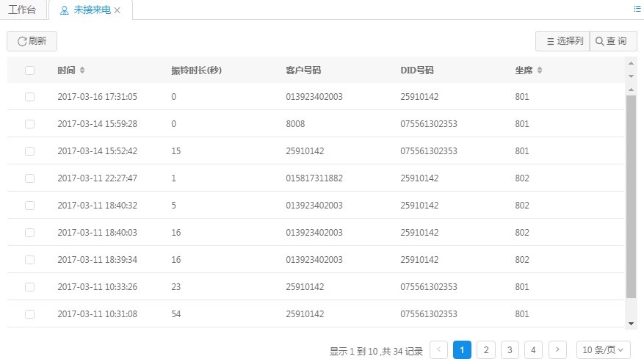Sort by 时间 column sort icon

82,70
